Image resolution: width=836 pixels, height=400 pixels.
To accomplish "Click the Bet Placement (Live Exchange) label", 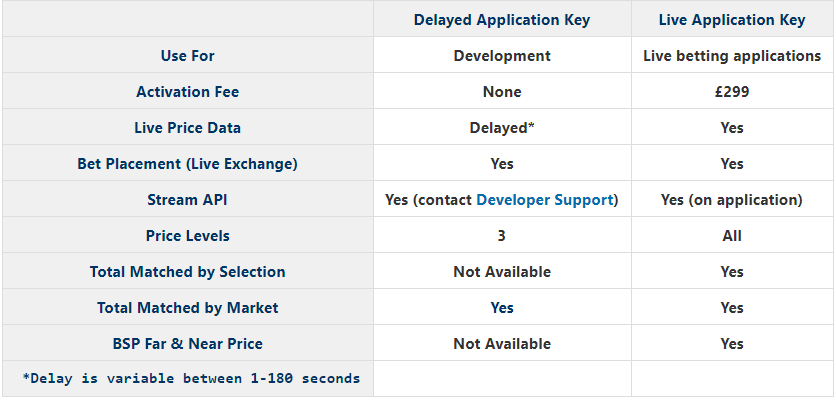I will [x=188, y=164].
